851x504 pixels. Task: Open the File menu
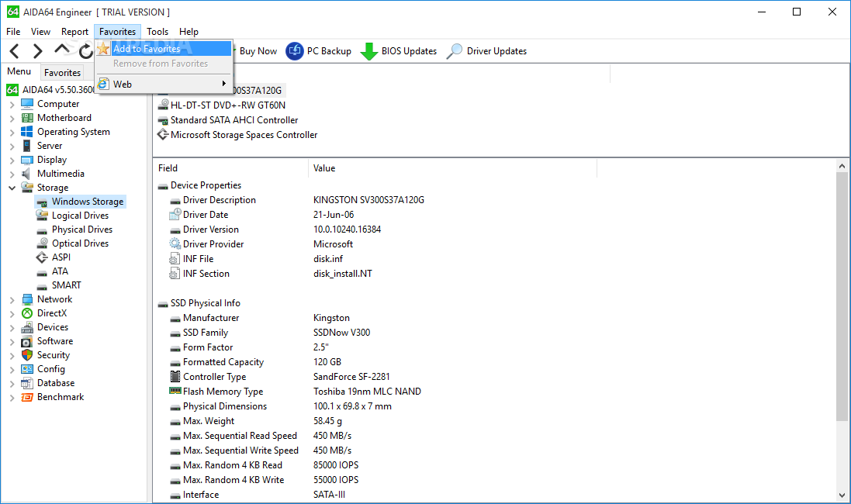13,32
